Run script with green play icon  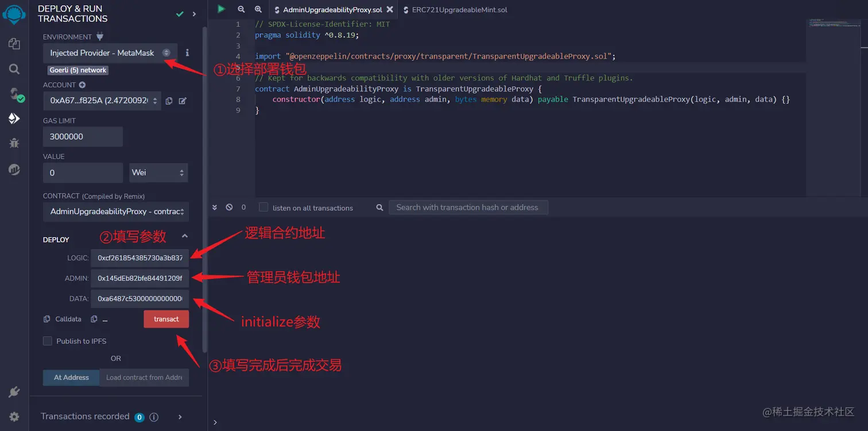tap(221, 9)
